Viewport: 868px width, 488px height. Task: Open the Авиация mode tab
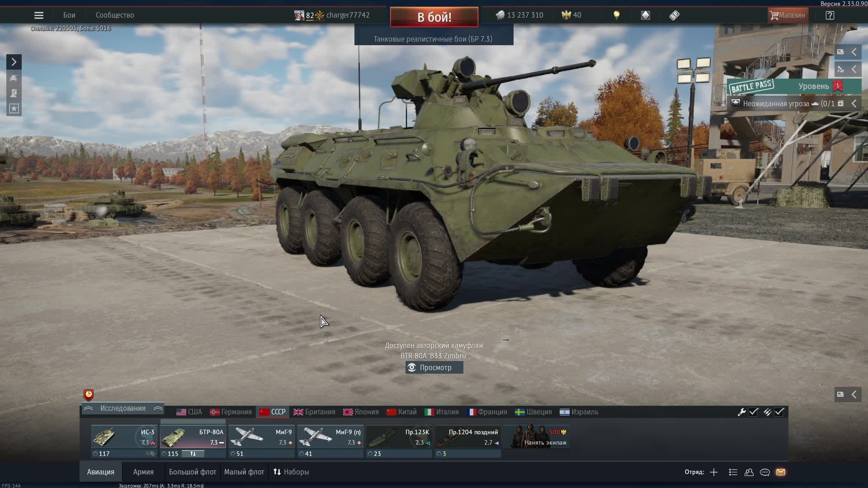point(100,472)
